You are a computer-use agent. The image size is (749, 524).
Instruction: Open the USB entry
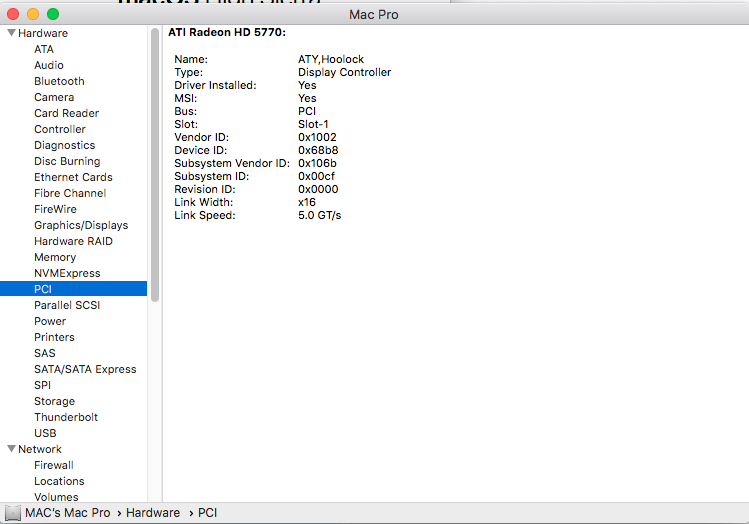click(45, 433)
